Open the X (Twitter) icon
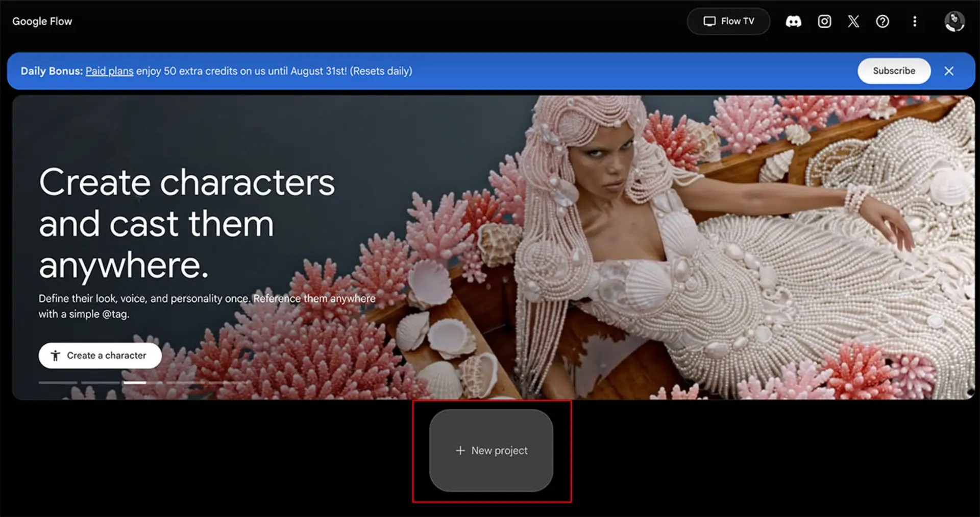The width and height of the screenshot is (980, 517). [x=853, y=21]
